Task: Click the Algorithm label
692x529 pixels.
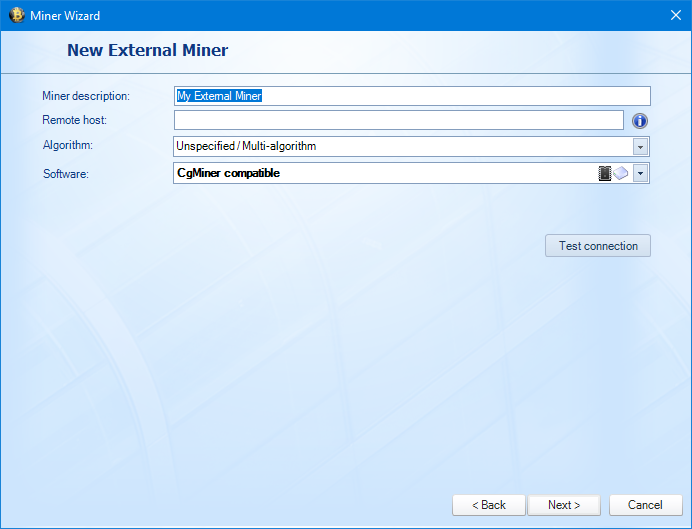Action: pyautogui.click(x=68, y=145)
